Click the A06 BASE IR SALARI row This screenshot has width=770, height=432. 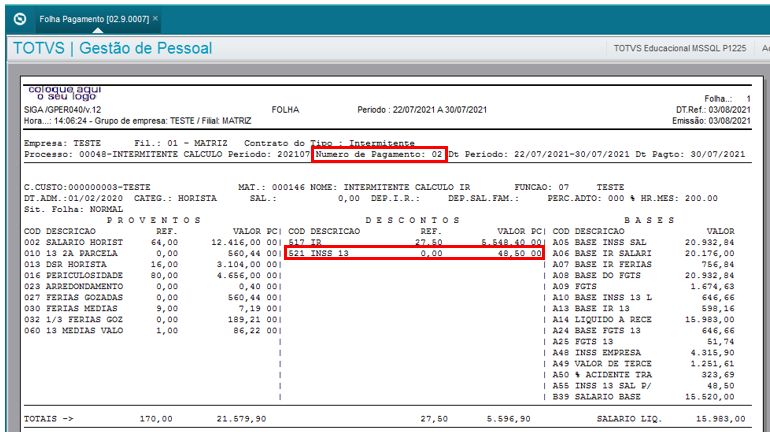point(643,253)
